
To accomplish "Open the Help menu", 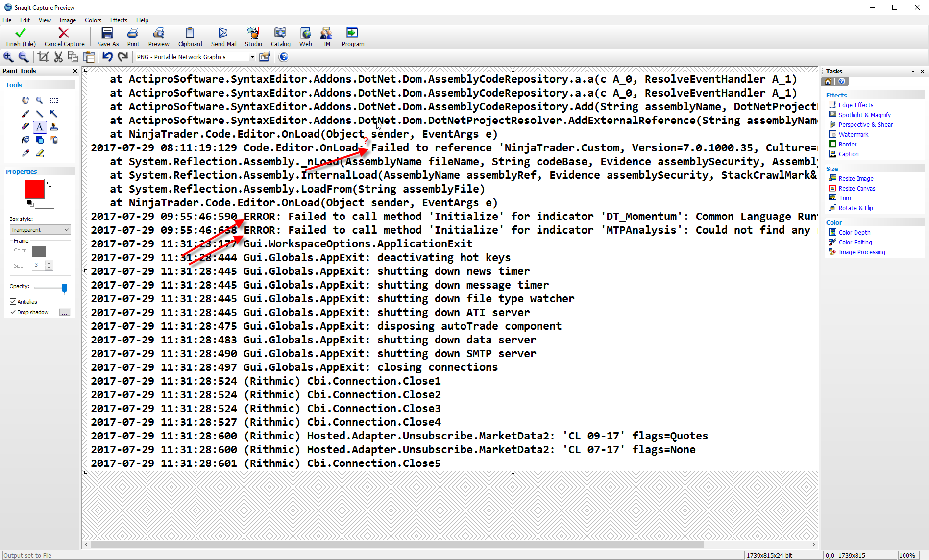I will click(x=142, y=20).
